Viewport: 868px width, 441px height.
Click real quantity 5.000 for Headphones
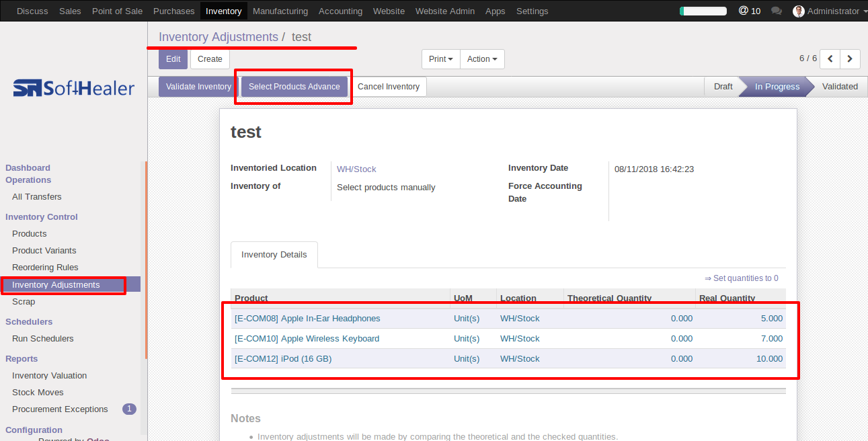point(772,319)
